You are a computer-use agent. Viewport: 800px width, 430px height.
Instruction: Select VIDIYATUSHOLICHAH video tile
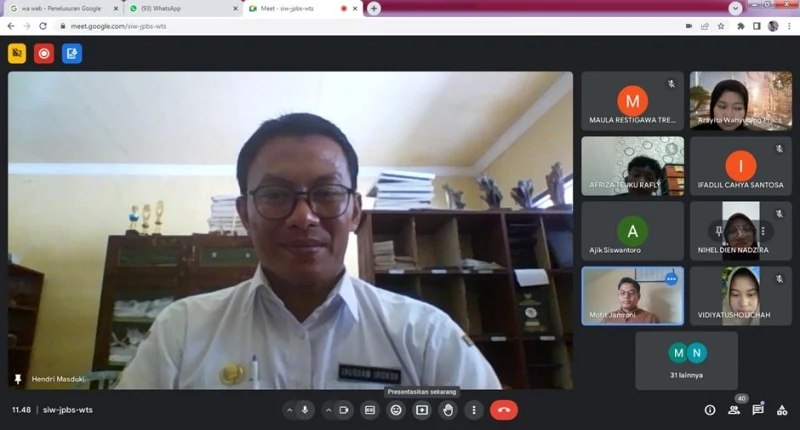pyautogui.click(x=741, y=296)
